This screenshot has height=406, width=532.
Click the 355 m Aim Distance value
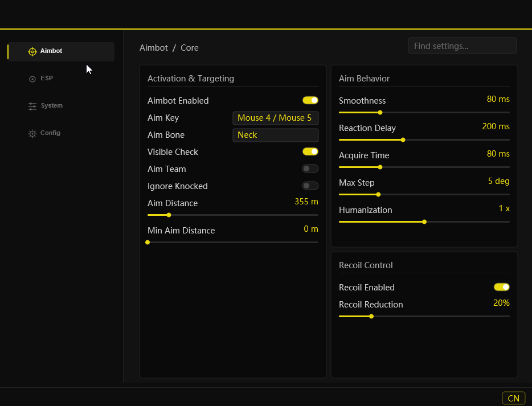tap(306, 202)
